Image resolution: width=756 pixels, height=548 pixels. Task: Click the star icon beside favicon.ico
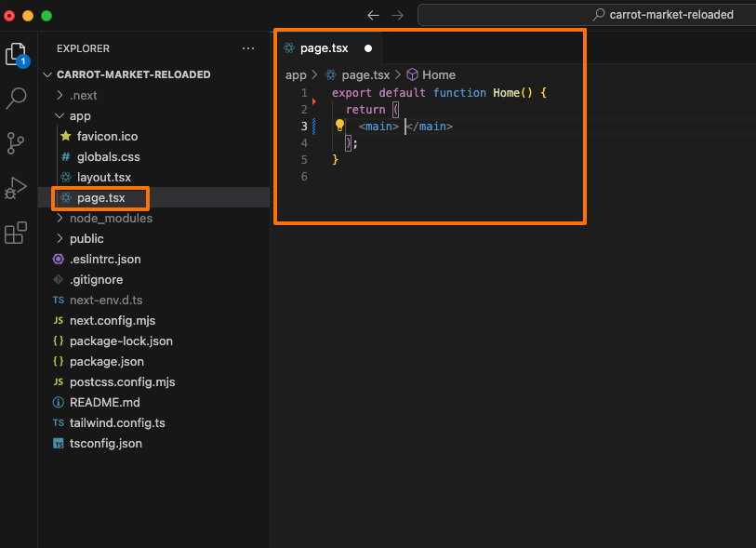coord(66,136)
